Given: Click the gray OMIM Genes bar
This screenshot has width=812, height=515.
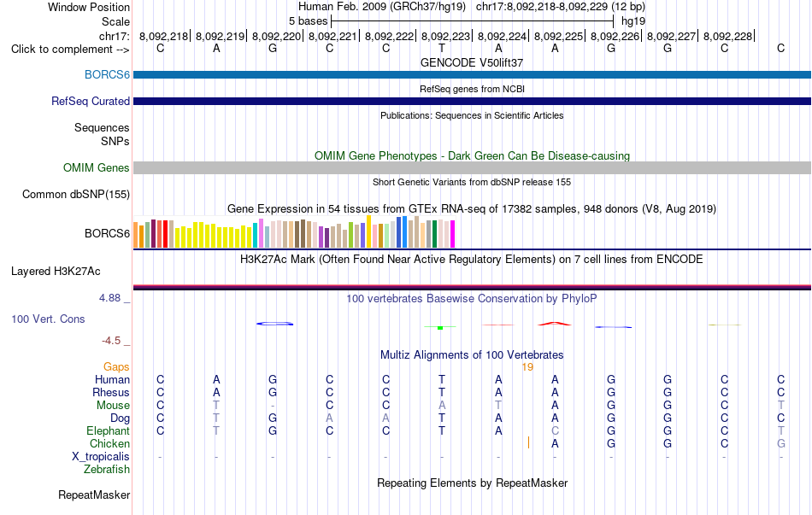Looking at the screenshot, I should pos(472,167).
